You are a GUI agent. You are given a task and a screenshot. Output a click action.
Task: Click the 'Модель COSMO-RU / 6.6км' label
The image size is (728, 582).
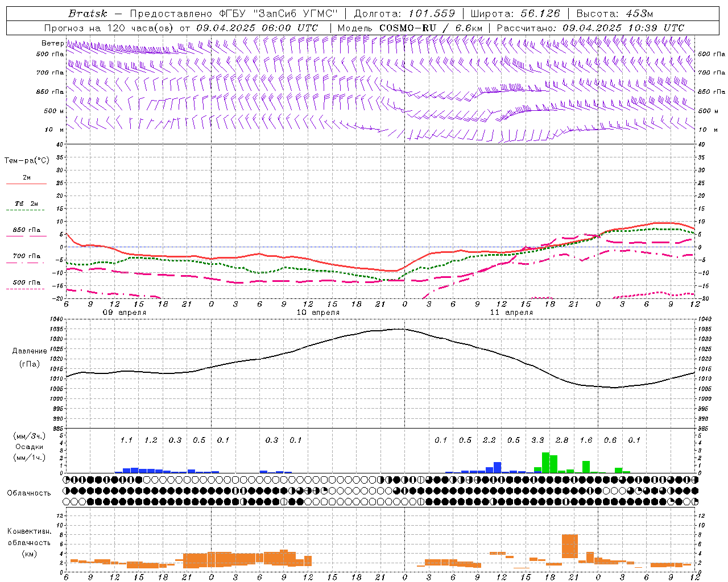click(409, 28)
